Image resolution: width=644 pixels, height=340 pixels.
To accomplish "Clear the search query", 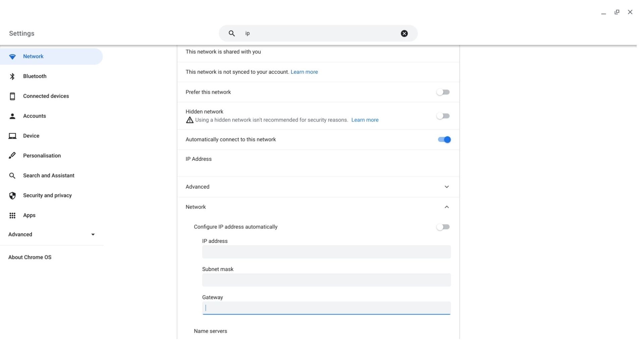I will [x=404, y=33].
